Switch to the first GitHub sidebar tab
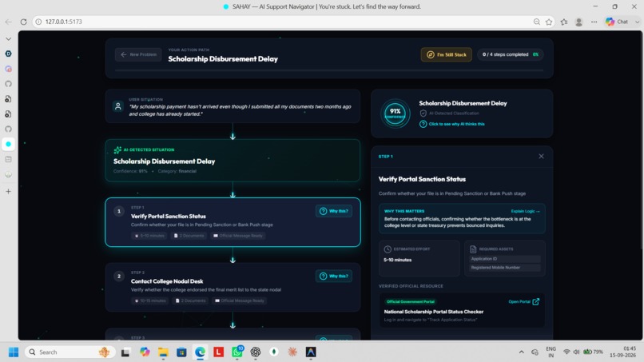Image resolution: width=644 pixels, height=362 pixels. coord(8,84)
